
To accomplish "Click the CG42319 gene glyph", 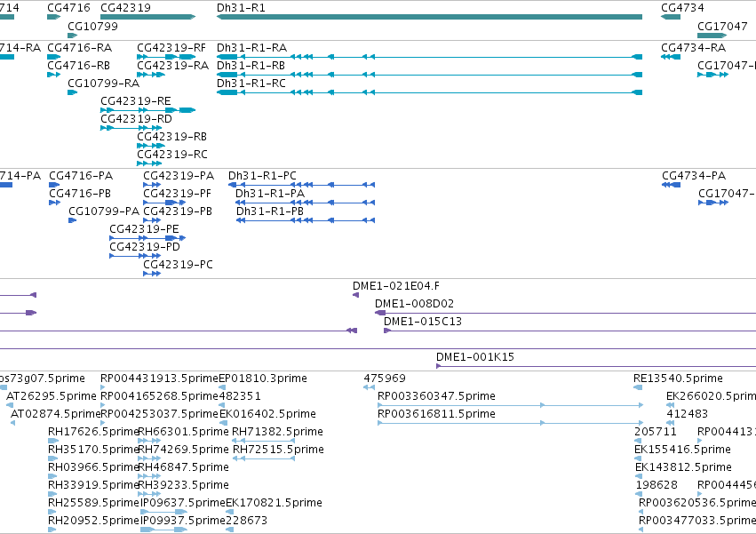I will 148,17.
